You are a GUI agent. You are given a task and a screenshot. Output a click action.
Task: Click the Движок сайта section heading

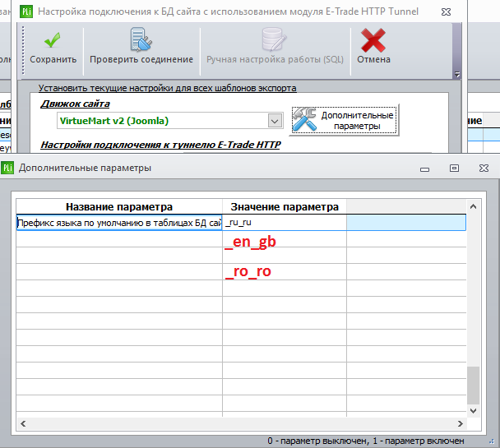click(x=75, y=104)
